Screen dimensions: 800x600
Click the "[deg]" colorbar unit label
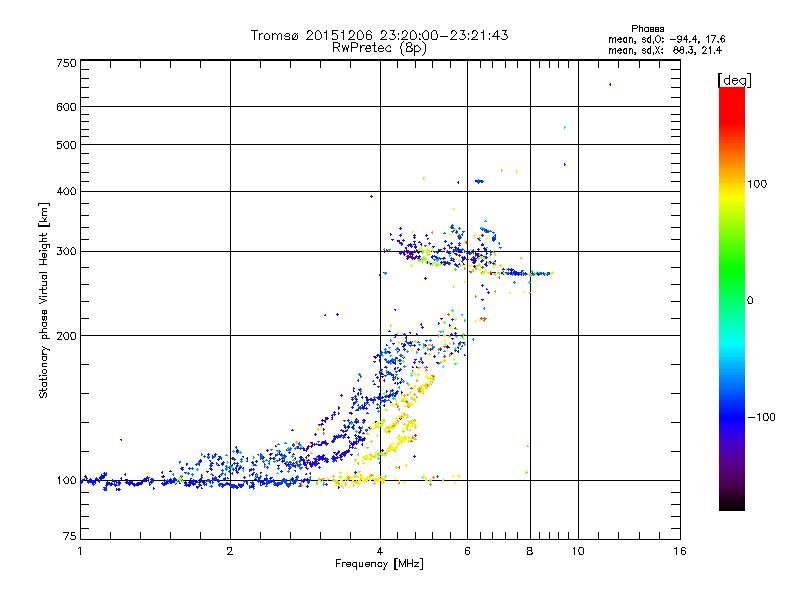coord(734,80)
